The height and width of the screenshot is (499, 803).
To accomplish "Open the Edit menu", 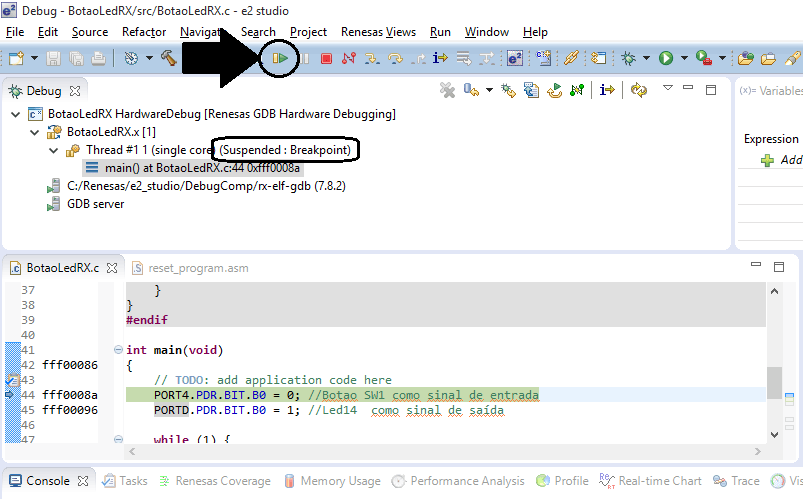I will coord(48,32).
